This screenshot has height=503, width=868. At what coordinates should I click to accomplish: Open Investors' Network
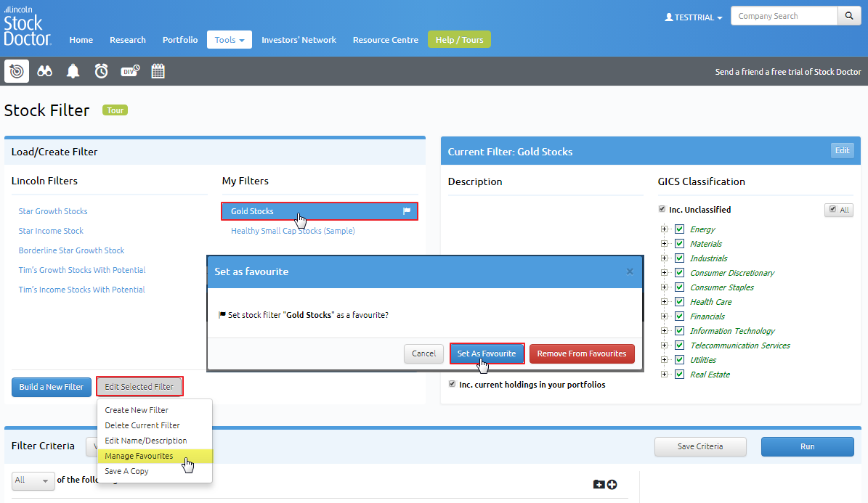click(x=299, y=40)
